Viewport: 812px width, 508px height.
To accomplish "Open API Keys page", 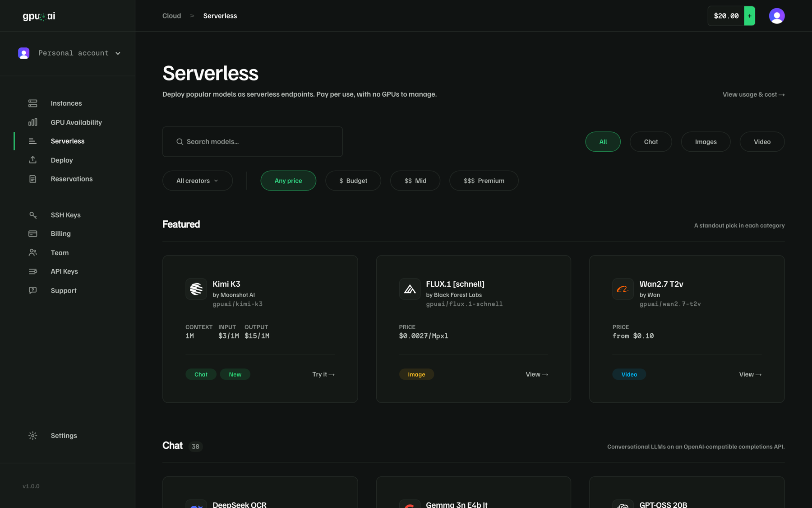I will 65,271.
